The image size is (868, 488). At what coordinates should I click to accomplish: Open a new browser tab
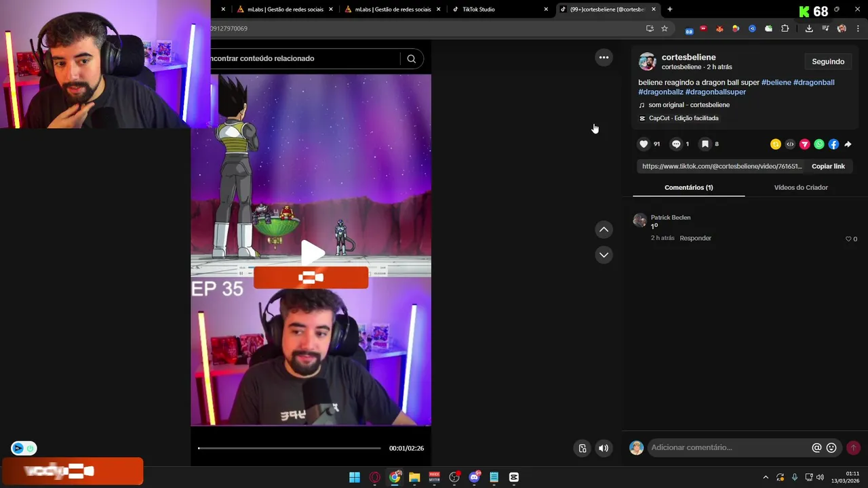[x=670, y=9]
